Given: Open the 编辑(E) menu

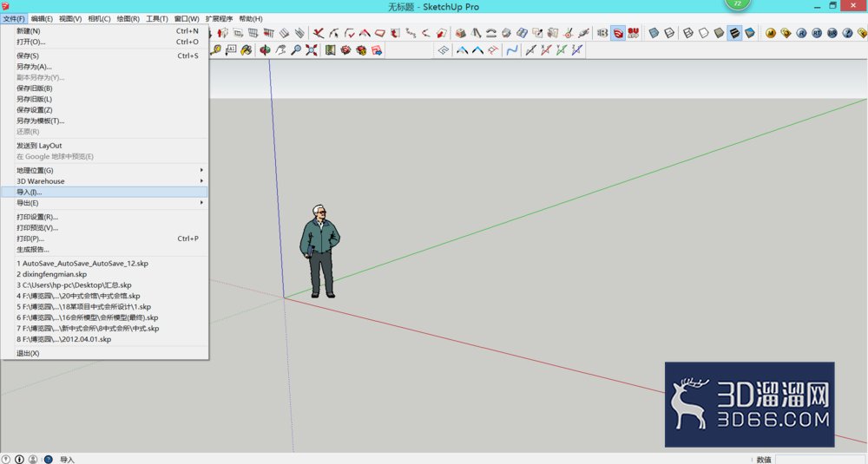Looking at the screenshot, I should (42, 19).
